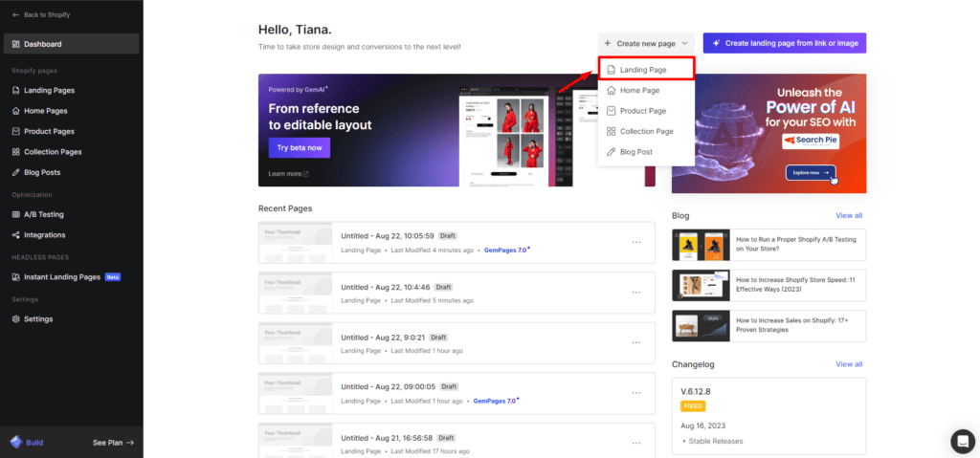The width and height of the screenshot is (980, 458).
Task: Click thumbnail of Untitled - Aug 22, 10:05:59
Action: pos(296,243)
